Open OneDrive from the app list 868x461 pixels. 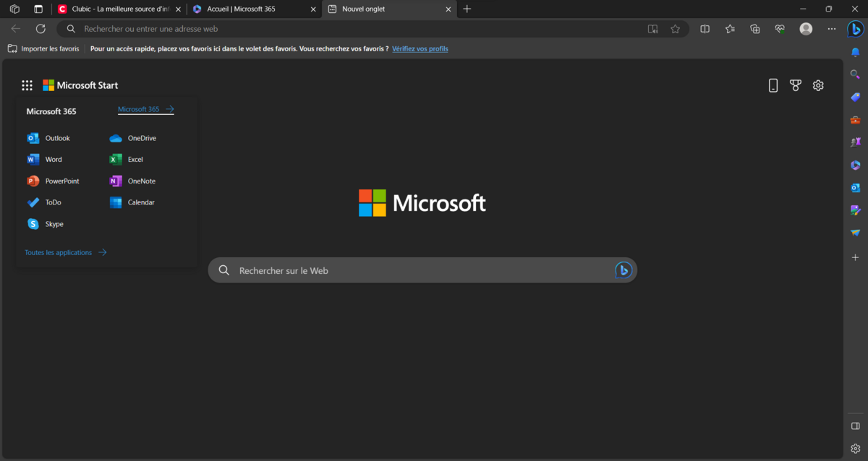[x=133, y=138]
